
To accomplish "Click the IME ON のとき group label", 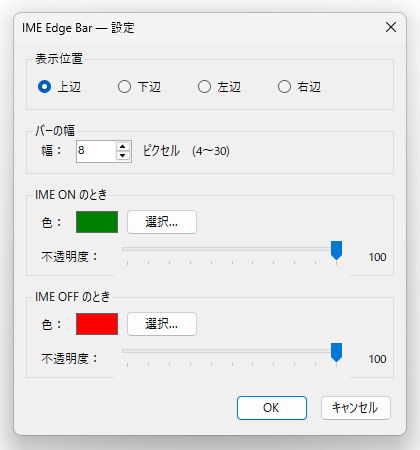I will pos(71,195).
